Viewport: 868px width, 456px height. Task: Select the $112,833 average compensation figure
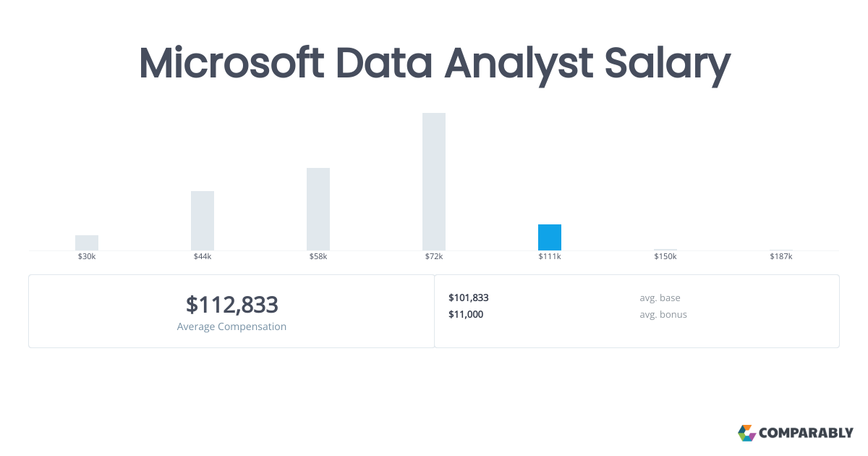click(231, 305)
